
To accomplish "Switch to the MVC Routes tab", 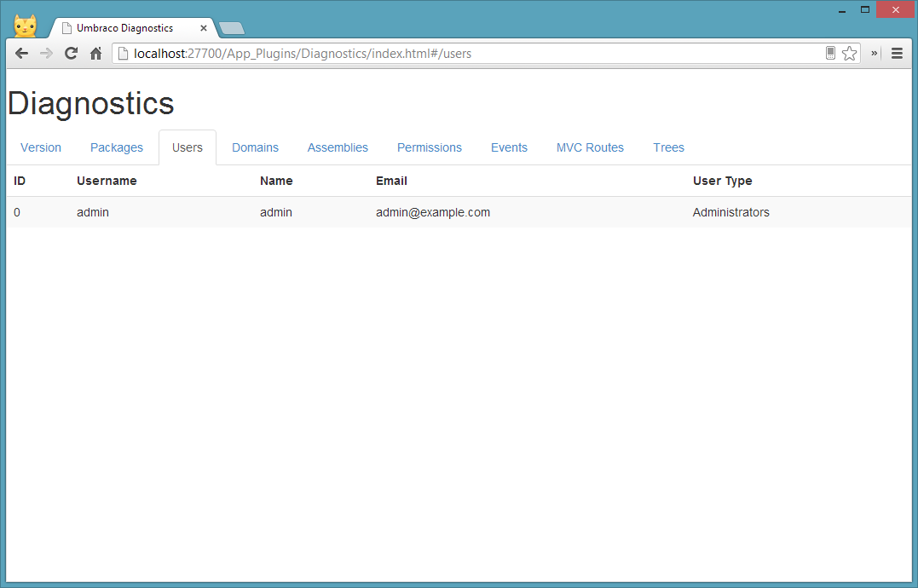I will coord(590,147).
